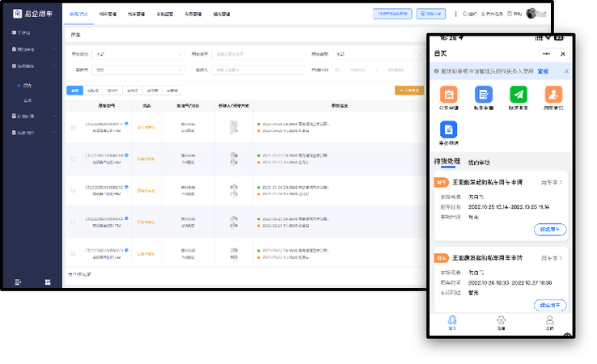Tap the X icon in the mobile header capsule
597x364 pixels.
point(563,54)
